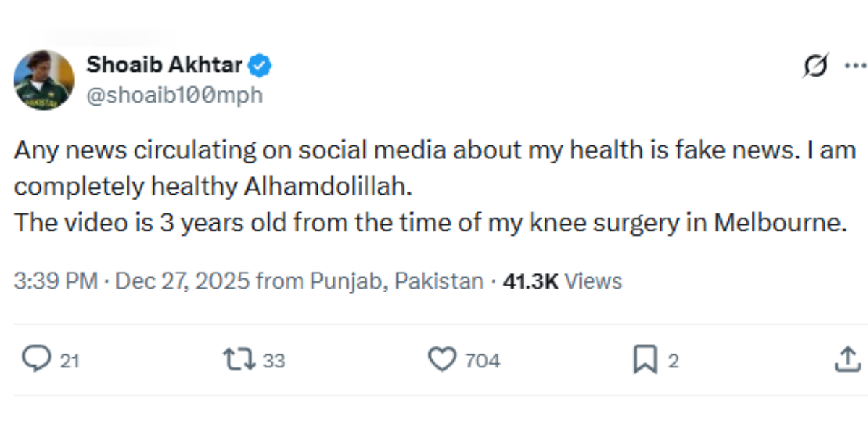Click the sentence mentioning knee surgery in Melbourne
This screenshot has height=434, width=868.
pos(430,223)
